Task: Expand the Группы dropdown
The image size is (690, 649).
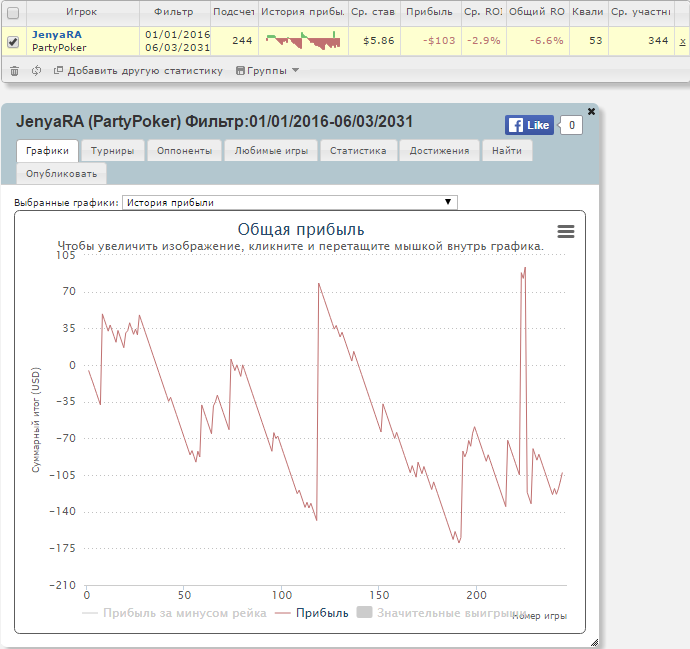Action: click(268, 71)
